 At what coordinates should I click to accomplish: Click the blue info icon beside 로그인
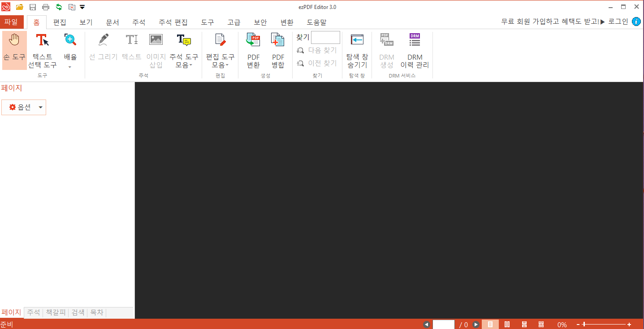(x=636, y=22)
